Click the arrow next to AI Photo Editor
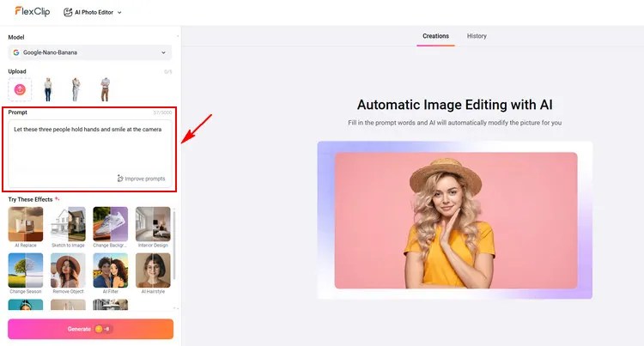The width and height of the screenshot is (644, 346). (119, 13)
